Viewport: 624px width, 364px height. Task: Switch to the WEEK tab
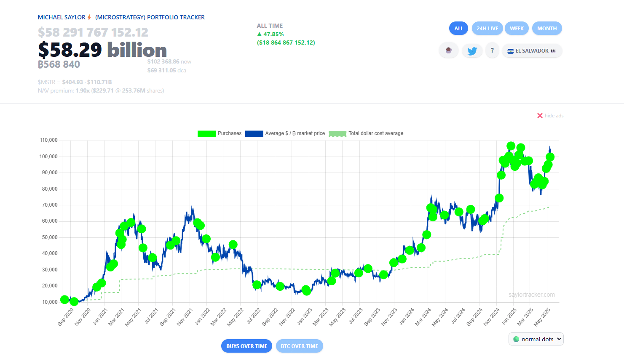click(x=517, y=29)
